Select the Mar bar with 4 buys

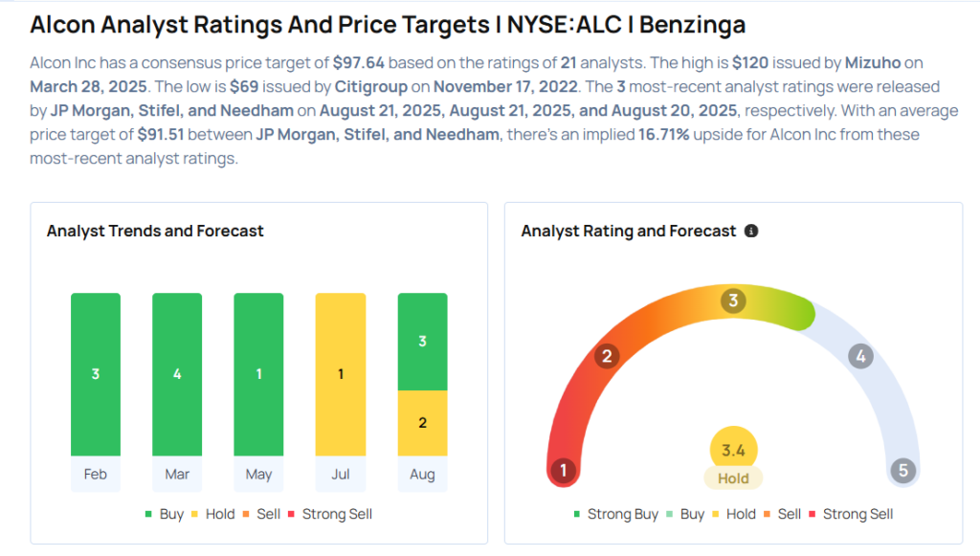[x=177, y=374]
